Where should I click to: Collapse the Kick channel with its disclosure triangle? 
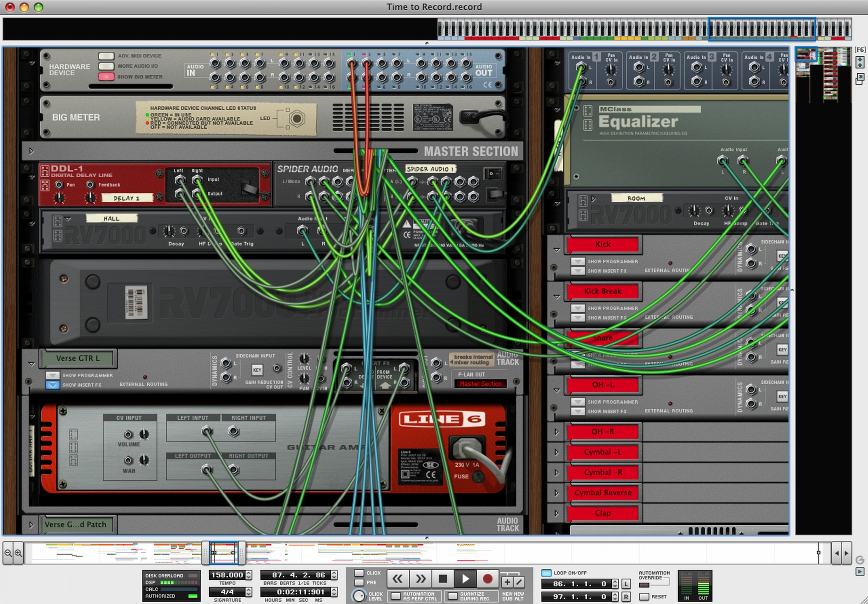557,250
